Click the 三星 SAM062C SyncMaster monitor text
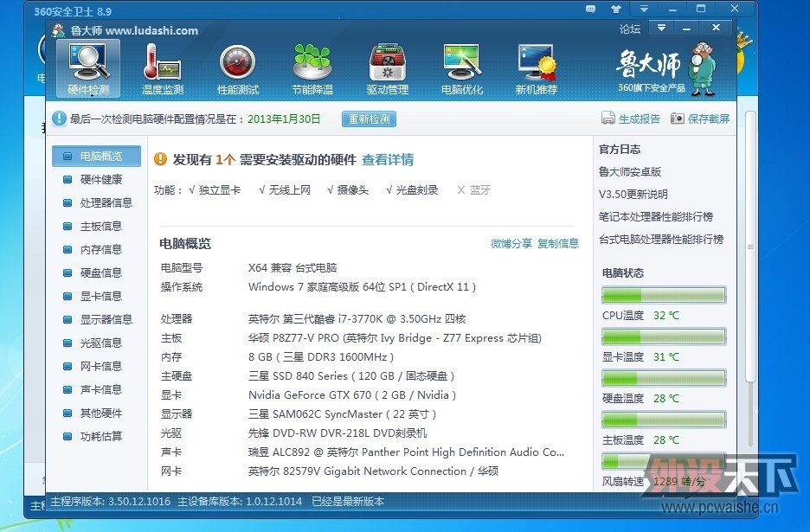This screenshot has width=810, height=532. point(342,414)
